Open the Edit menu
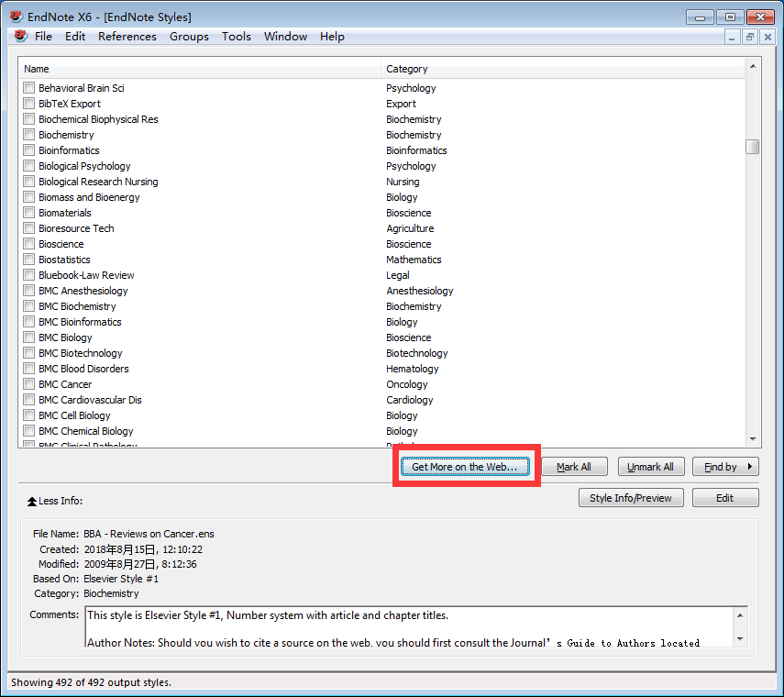784x697 pixels. [x=75, y=37]
